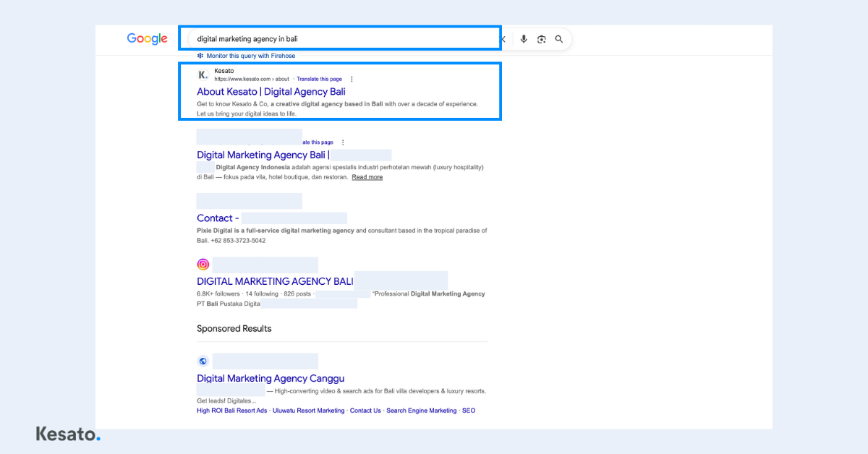Screen dimensions: 868x454
Task: Click Translate this page on Kesato result
Action: coord(319,79)
